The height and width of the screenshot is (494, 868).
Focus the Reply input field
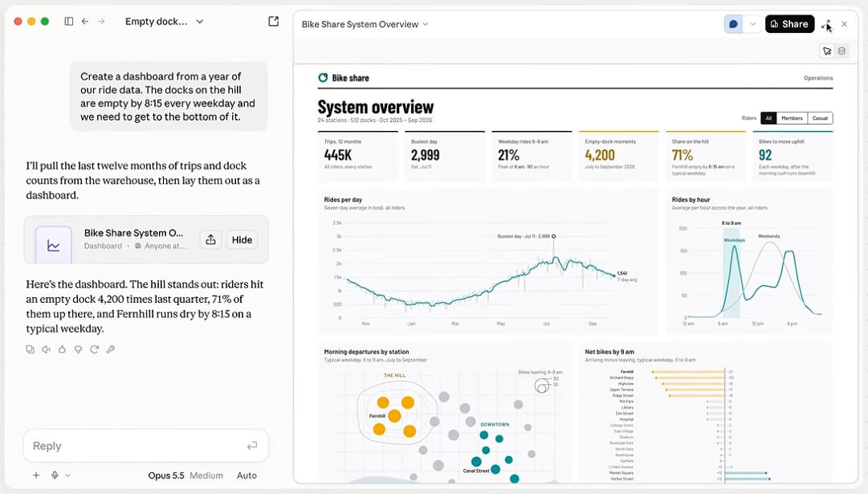(x=145, y=446)
